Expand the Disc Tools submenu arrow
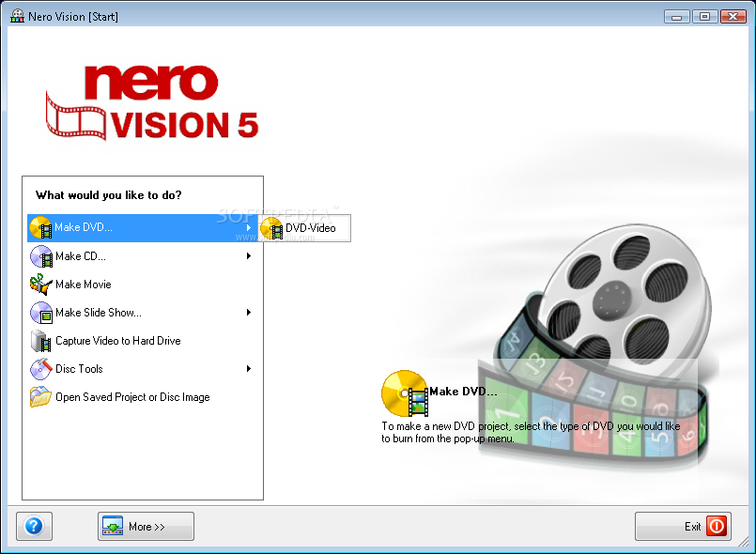The height and width of the screenshot is (554, 756). coord(249,369)
